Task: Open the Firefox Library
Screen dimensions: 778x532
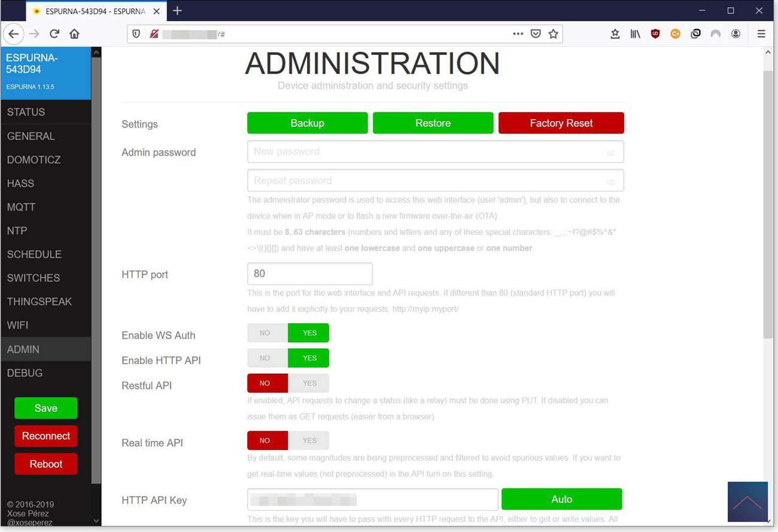Action: [635, 34]
